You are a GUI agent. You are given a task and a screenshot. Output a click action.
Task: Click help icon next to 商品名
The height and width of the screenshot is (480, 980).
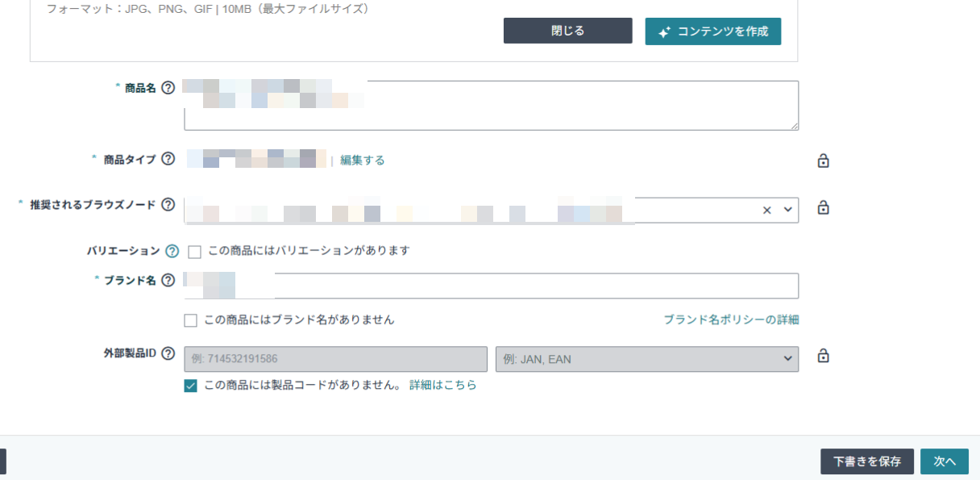click(168, 89)
